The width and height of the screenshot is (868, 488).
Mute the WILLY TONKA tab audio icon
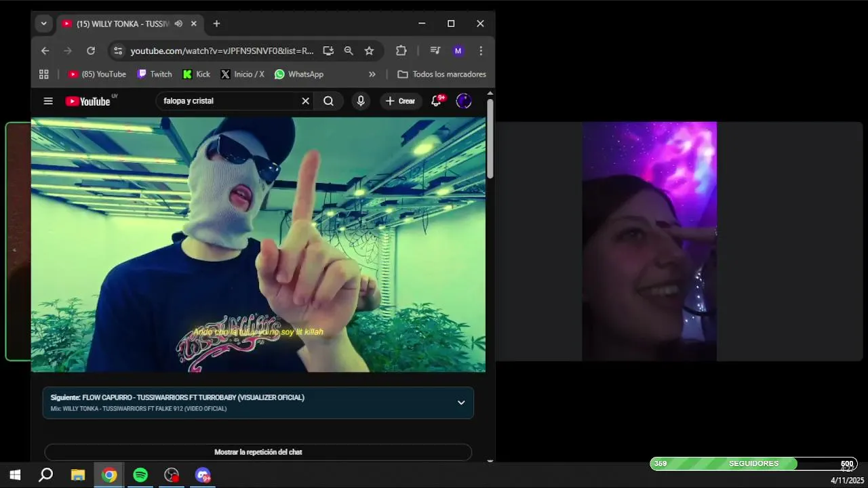click(178, 24)
